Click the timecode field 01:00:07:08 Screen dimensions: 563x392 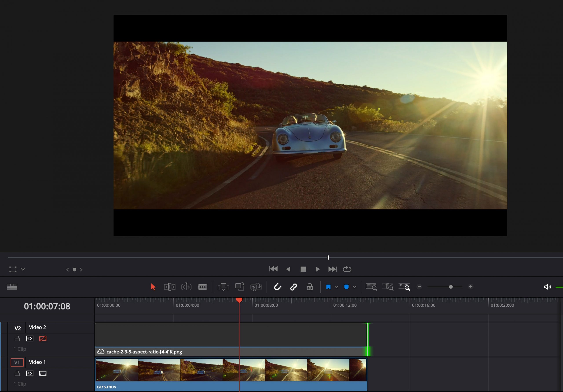tap(47, 306)
